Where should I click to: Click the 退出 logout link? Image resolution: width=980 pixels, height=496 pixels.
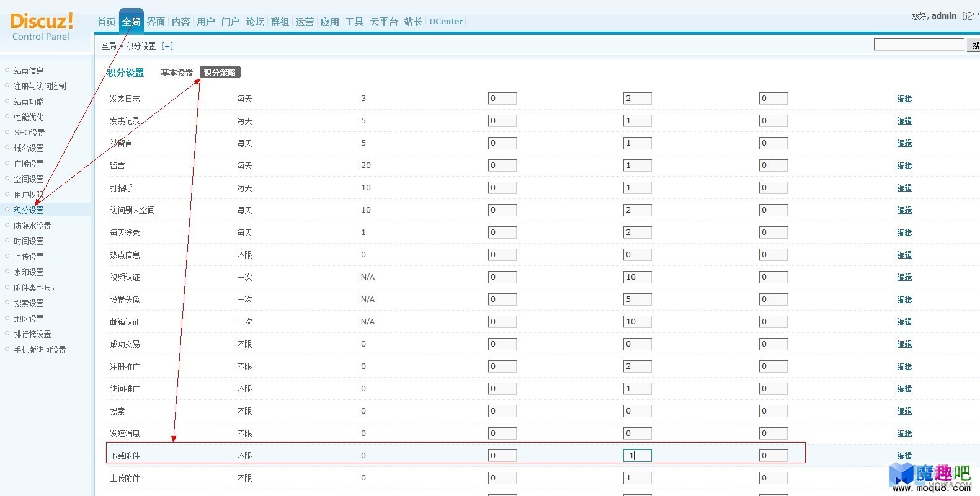pos(971,16)
